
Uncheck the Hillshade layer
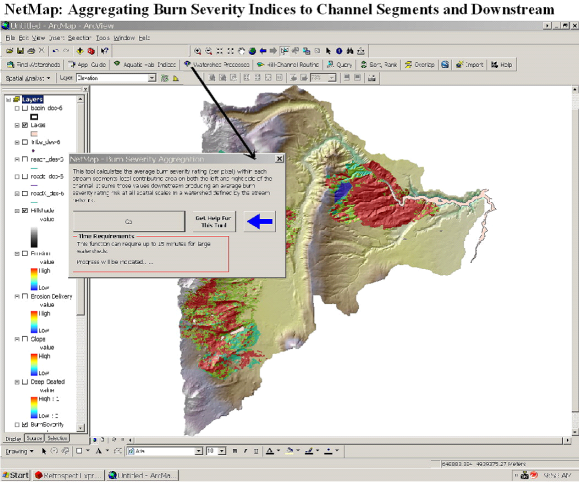25,210
